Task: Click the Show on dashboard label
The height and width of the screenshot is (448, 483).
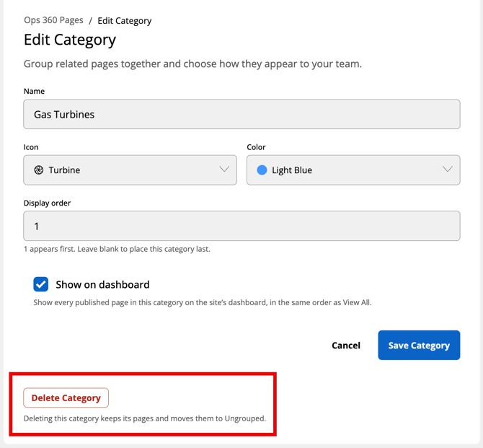Action: tap(102, 284)
